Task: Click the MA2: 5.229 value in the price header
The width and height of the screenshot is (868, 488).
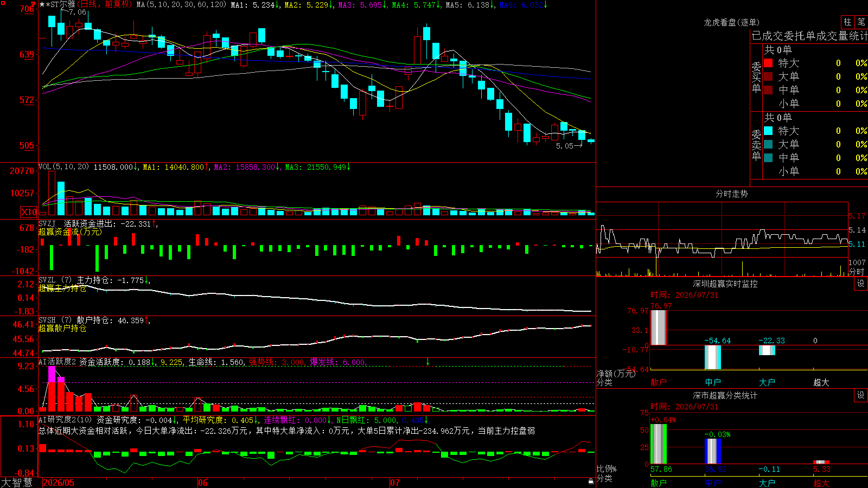Action: [309, 5]
